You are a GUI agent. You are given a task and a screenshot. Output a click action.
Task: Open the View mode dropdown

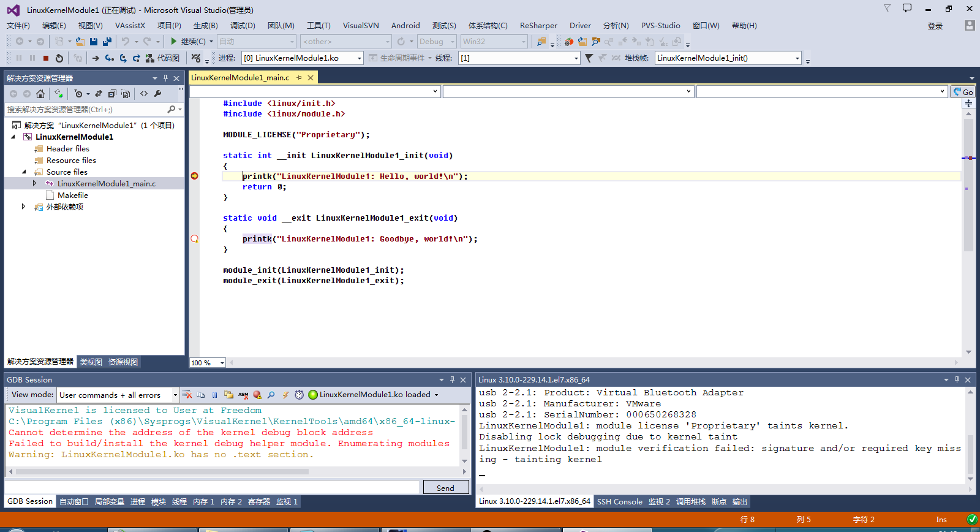(x=175, y=395)
